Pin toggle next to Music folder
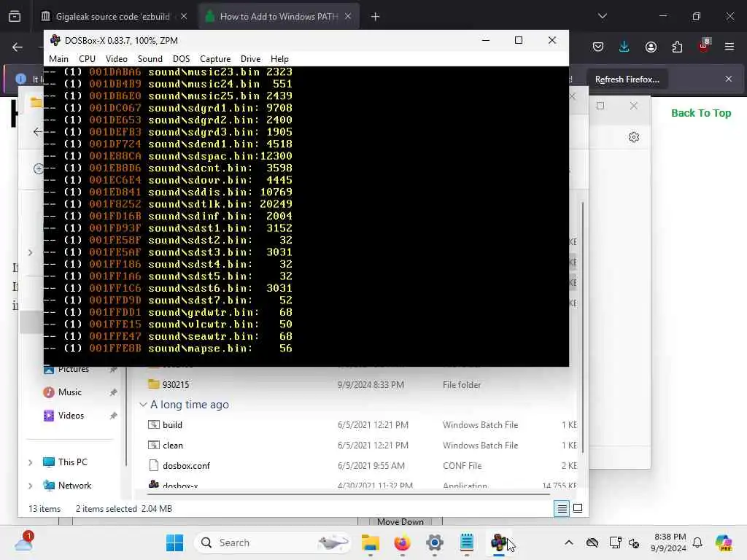Viewport: 747px width, 560px height. [x=113, y=392]
